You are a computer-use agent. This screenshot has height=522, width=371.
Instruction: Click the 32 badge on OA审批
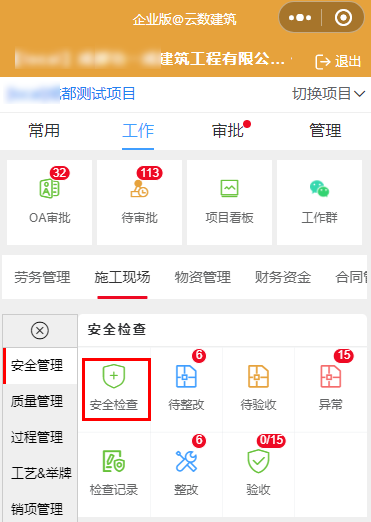point(60,173)
